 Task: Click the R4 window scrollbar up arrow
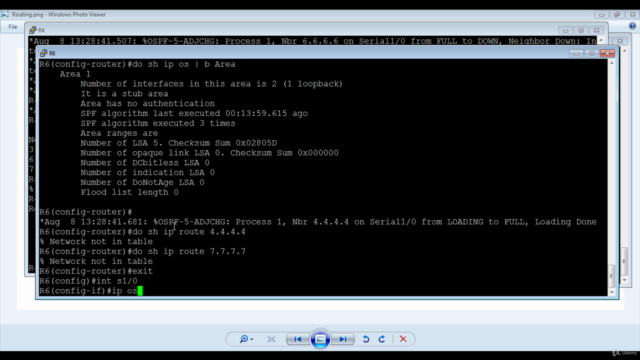[x=601, y=40]
